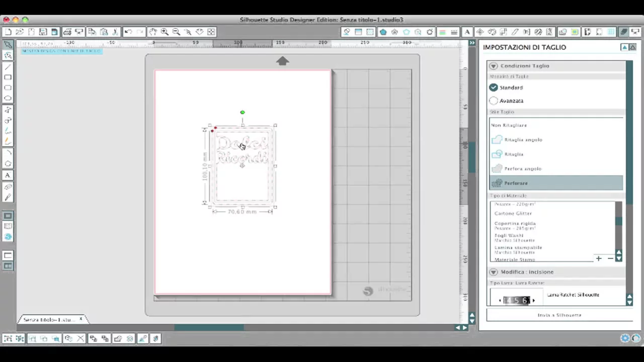Collapse the Modifica : incisione section

pyautogui.click(x=493, y=272)
